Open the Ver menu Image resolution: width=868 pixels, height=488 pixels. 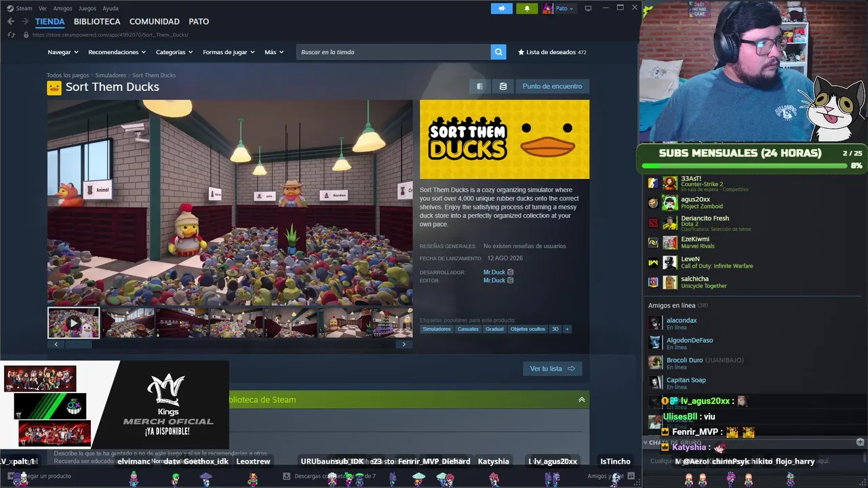coord(43,9)
